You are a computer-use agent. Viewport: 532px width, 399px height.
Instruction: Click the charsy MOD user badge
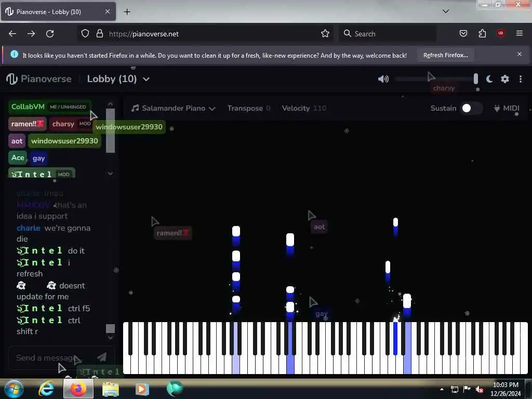click(72, 124)
